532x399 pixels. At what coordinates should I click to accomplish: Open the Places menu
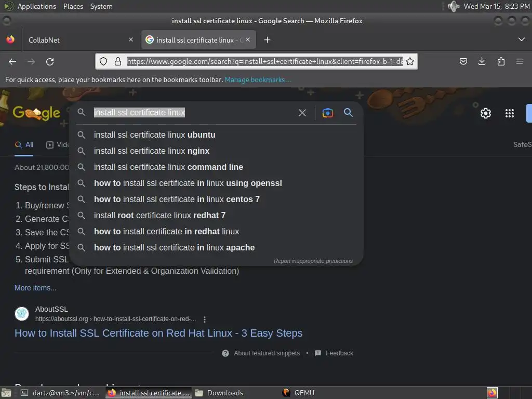[x=73, y=6]
